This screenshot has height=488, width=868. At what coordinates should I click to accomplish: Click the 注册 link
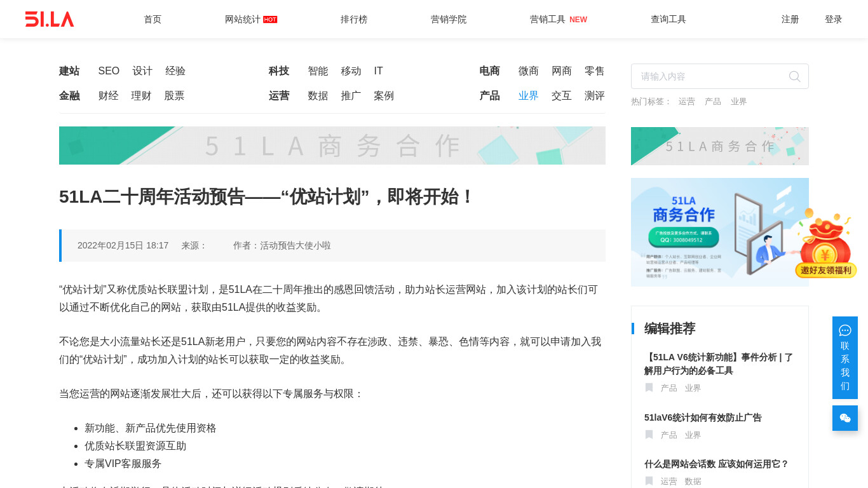pyautogui.click(x=790, y=19)
